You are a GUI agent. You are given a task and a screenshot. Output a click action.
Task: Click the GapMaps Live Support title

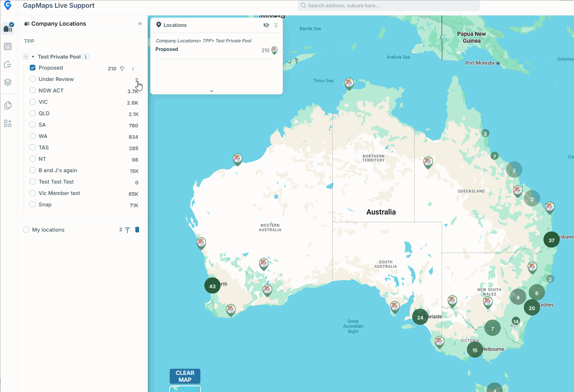[x=59, y=5]
